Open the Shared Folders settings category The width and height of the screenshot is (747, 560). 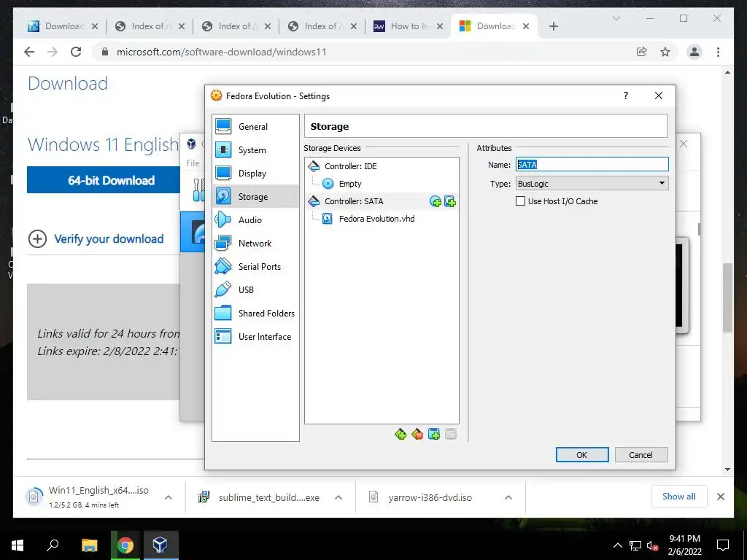click(x=255, y=313)
